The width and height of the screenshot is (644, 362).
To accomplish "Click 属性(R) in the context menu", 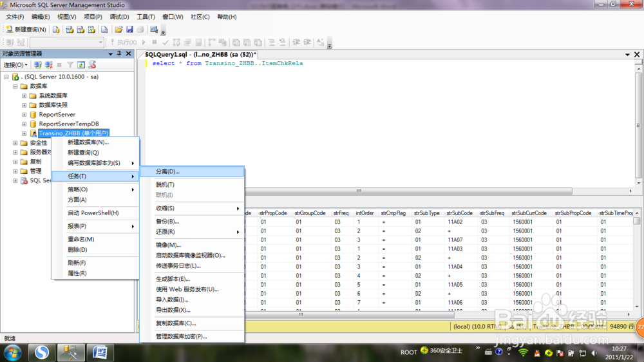I will pos(95,273).
